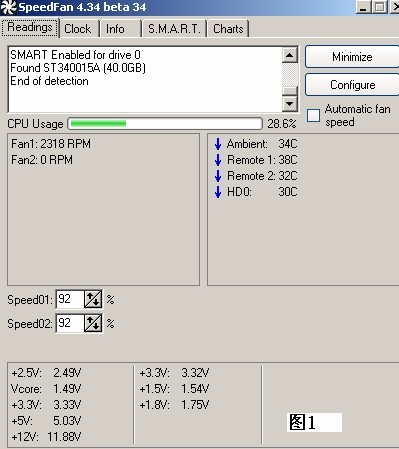Select the 'Fan1: 2318 RPM' reading
Image resolution: width=399 pixels, height=449 pixels.
tap(51, 144)
